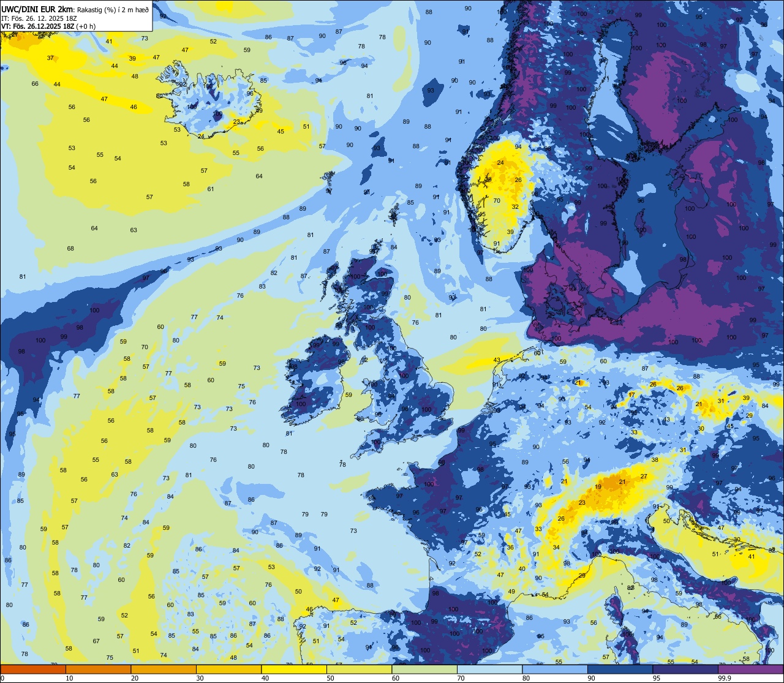Click the 95–99.9 navy legend swatch

[x=685, y=669]
